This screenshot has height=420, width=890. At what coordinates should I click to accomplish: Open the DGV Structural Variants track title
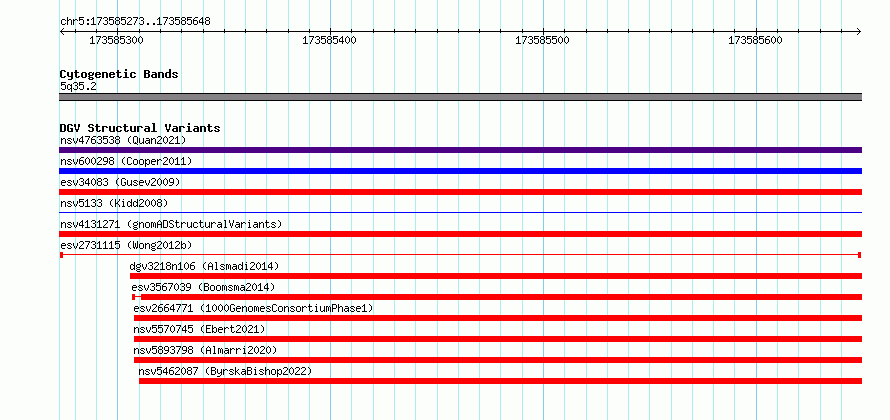click(140, 128)
